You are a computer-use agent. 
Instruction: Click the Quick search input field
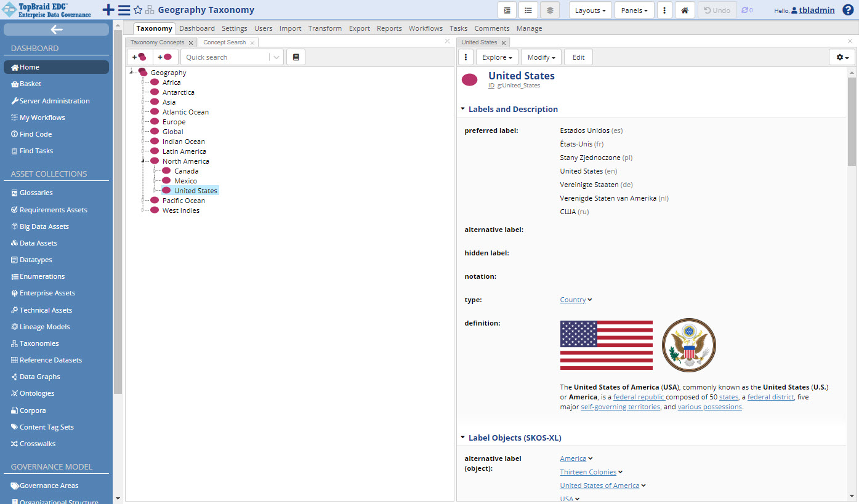(x=225, y=57)
